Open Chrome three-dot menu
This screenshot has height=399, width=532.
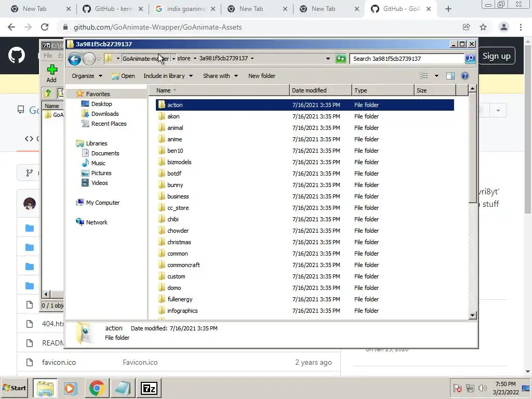[521, 27]
